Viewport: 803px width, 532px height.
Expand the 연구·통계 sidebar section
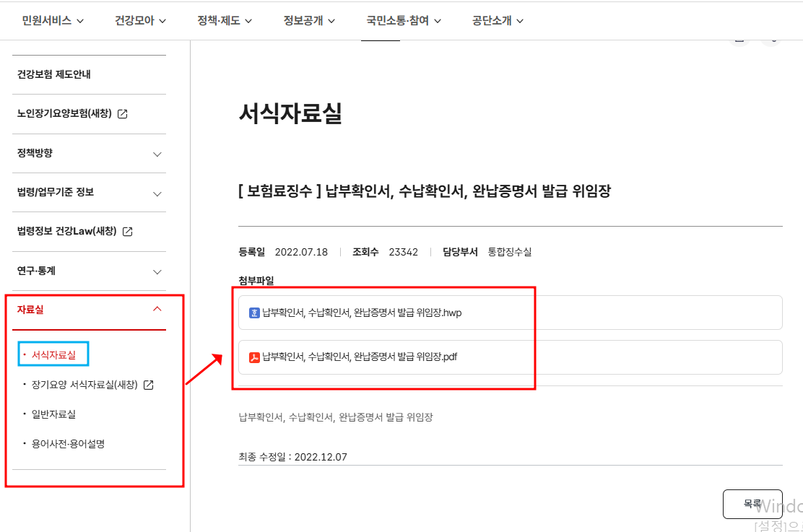coord(157,271)
